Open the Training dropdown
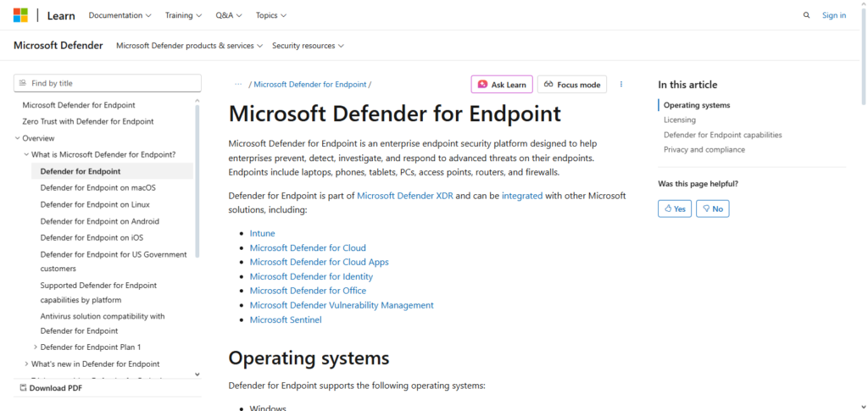The width and height of the screenshot is (868, 411). [x=183, y=15]
